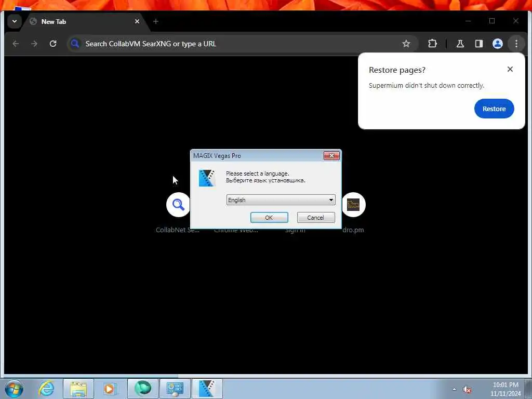Screen dimensions: 532x399
Task: Click the muted volume tray icon
Action: 467,390
